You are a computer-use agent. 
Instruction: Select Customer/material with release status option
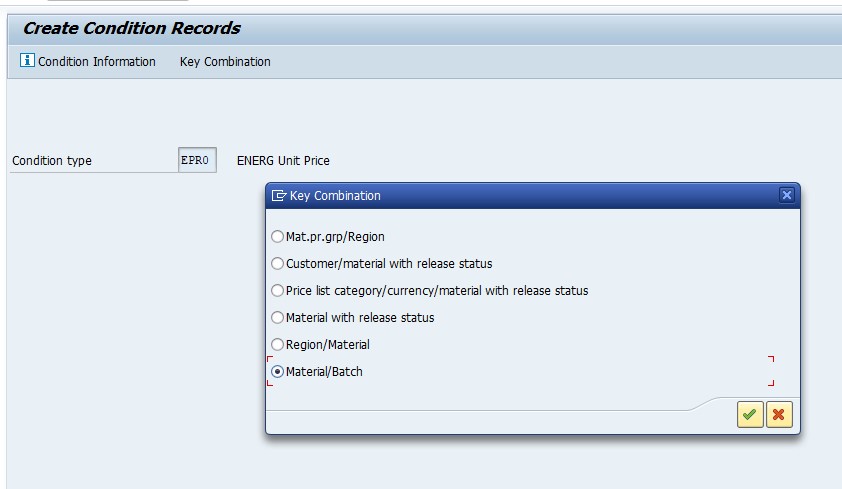tap(277, 264)
